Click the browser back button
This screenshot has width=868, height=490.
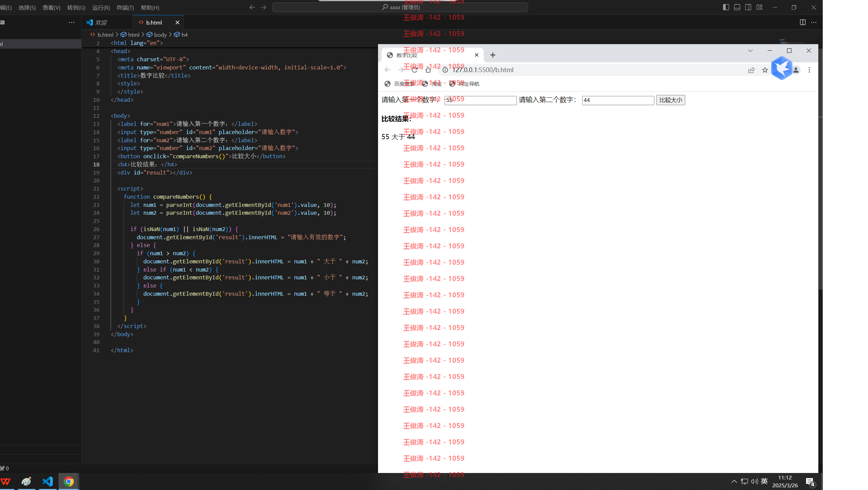pyautogui.click(x=387, y=70)
